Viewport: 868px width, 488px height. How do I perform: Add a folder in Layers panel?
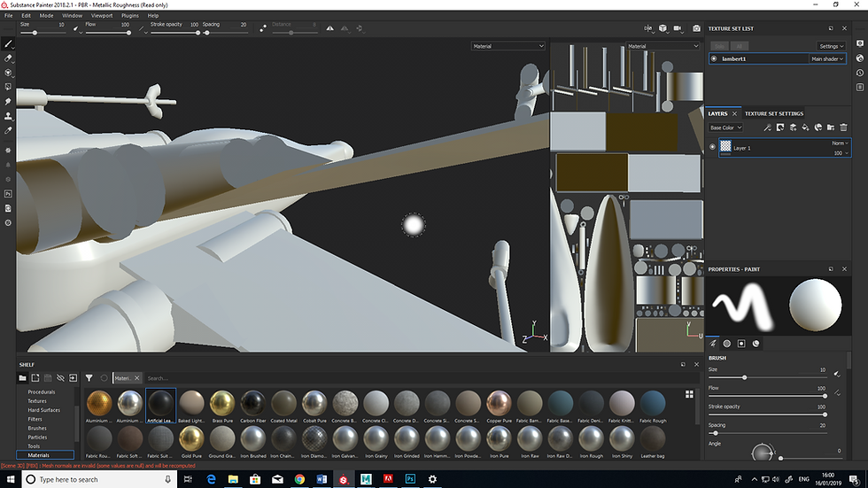click(831, 128)
